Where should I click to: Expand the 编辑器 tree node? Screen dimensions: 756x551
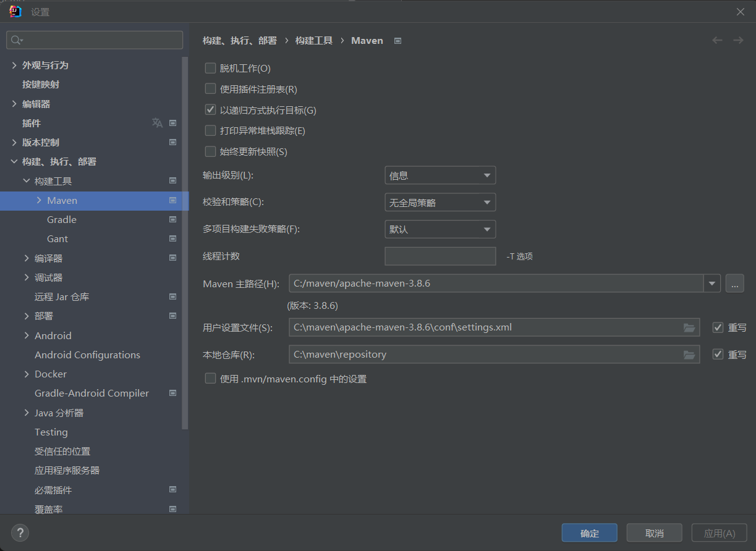14,104
